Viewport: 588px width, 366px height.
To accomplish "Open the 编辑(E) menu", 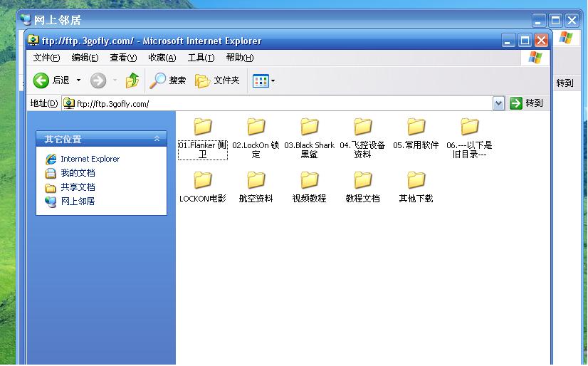I will (x=85, y=58).
